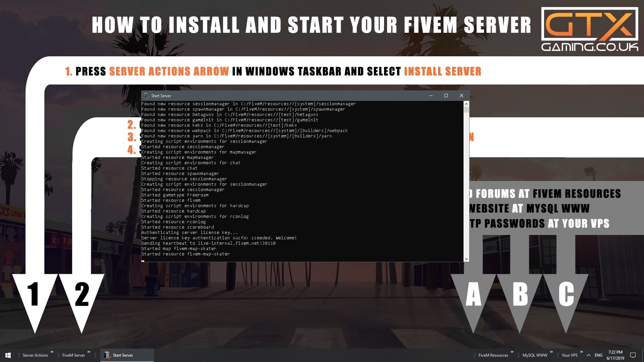Click line 'Found new resource keks'

(x=219, y=125)
